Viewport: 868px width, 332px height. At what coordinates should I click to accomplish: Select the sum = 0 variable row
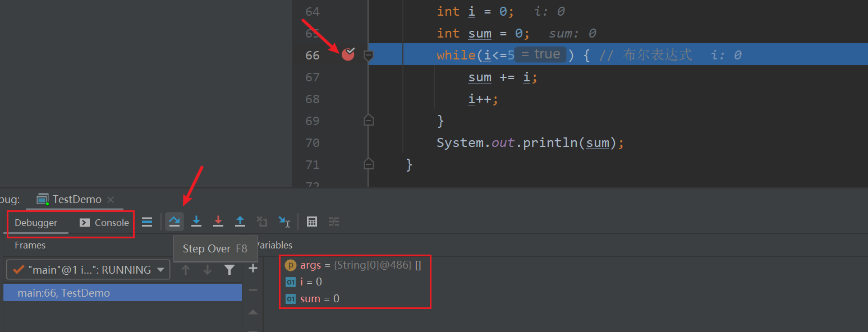click(319, 299)
